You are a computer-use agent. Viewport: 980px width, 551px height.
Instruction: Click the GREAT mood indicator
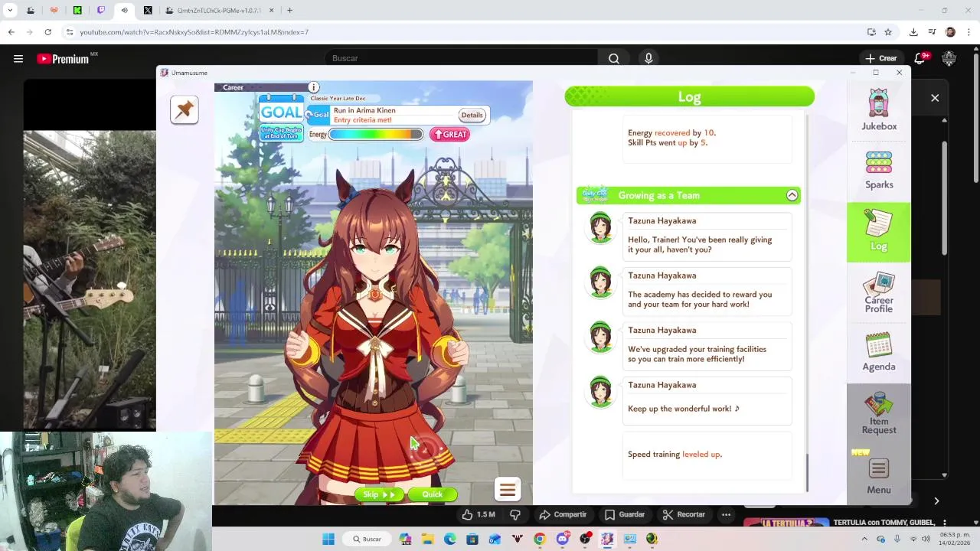[449, 134]
